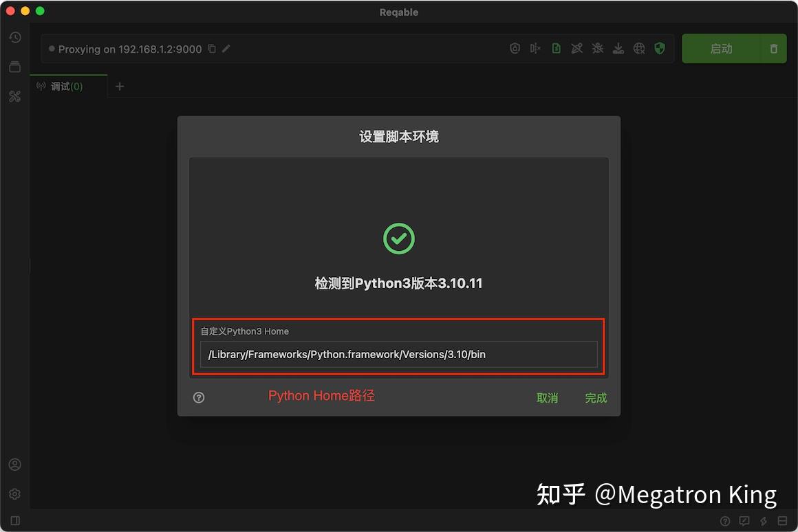This screenshot has height=532, width=798.
Task: Click the globe network icon in the toolbar
Action: point(638,48)
